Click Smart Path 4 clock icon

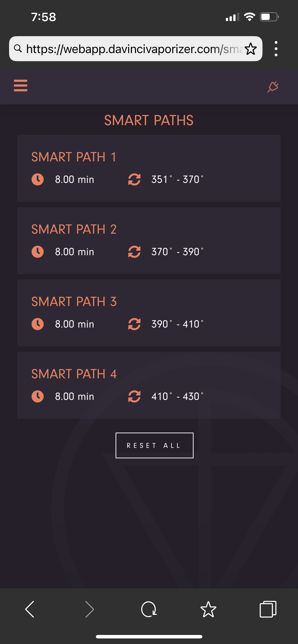point(38,396)
